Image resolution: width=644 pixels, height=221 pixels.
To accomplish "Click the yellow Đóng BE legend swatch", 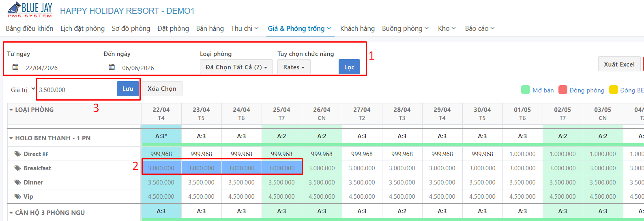I will [x=613, y=90].
